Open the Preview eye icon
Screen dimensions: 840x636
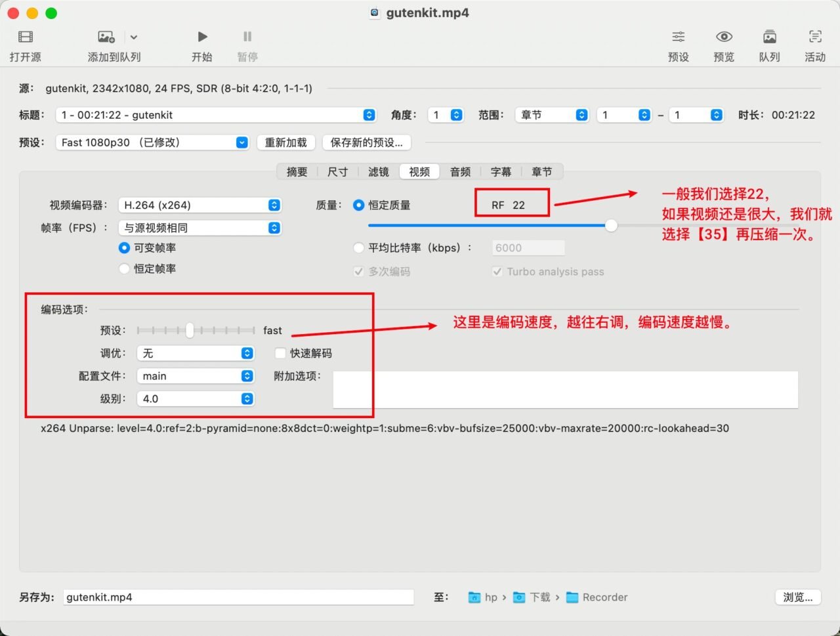[724, 37]
